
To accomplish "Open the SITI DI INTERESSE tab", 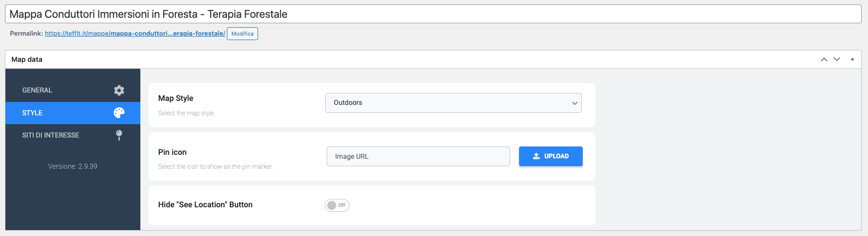I will click(50, 135).
